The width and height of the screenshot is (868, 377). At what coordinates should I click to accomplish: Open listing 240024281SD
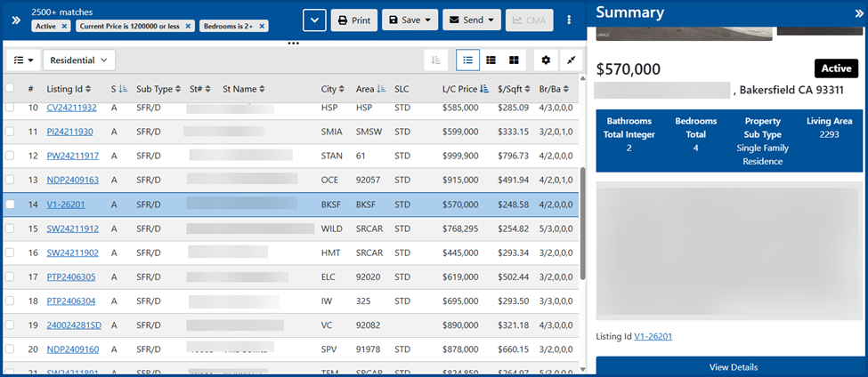(74, 325)
